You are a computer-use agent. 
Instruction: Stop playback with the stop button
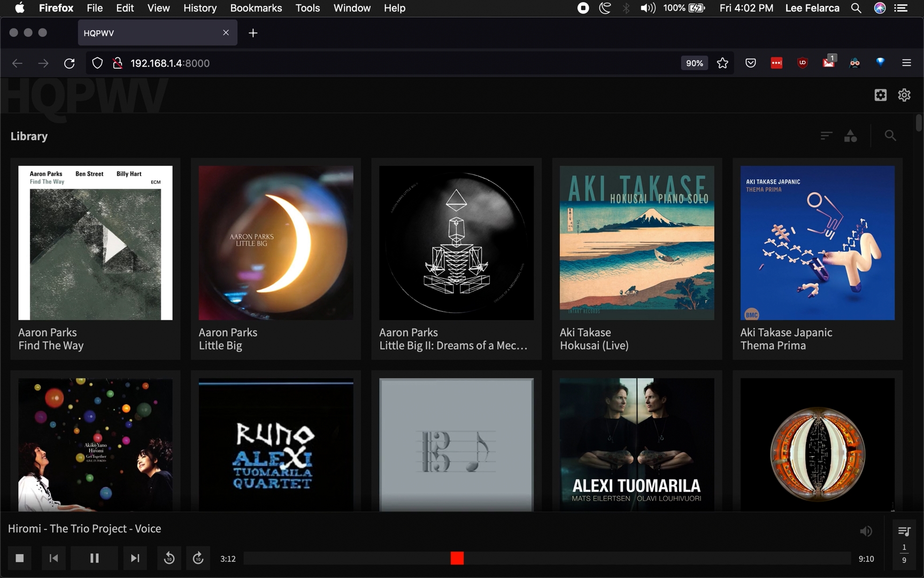20,558
